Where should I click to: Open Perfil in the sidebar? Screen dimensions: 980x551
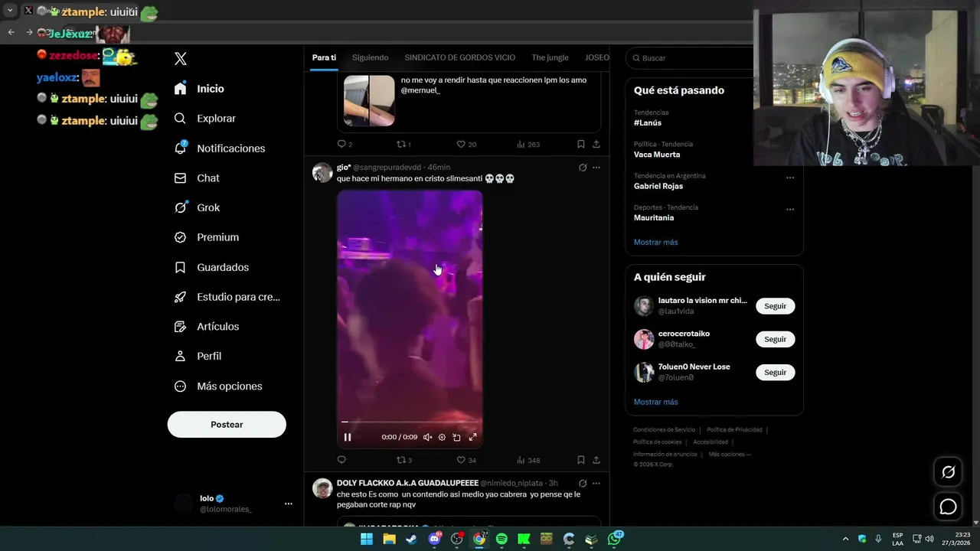198,356
